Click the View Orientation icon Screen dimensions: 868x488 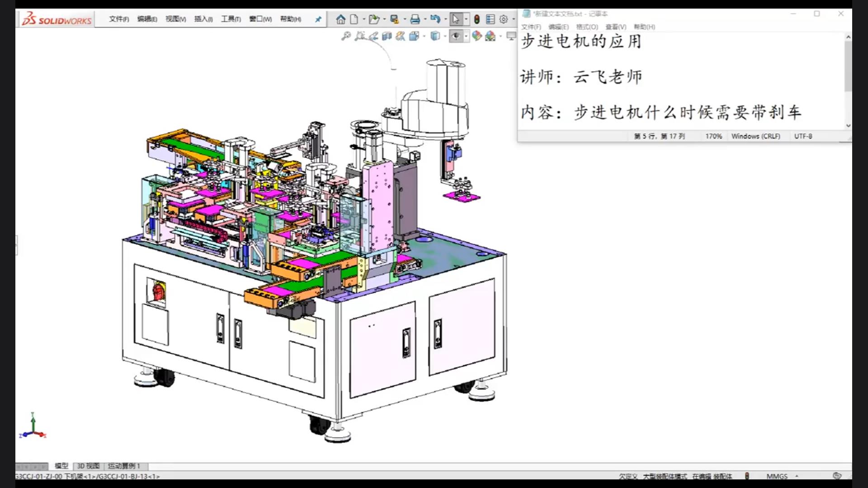(414, 36)
